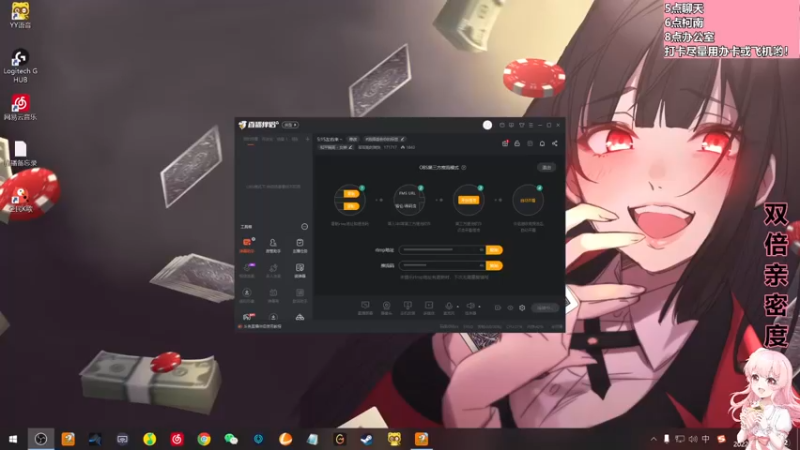
Task: Show hidden system tray icons chevron
Action: pyautogui.click(x=653, y=439)
